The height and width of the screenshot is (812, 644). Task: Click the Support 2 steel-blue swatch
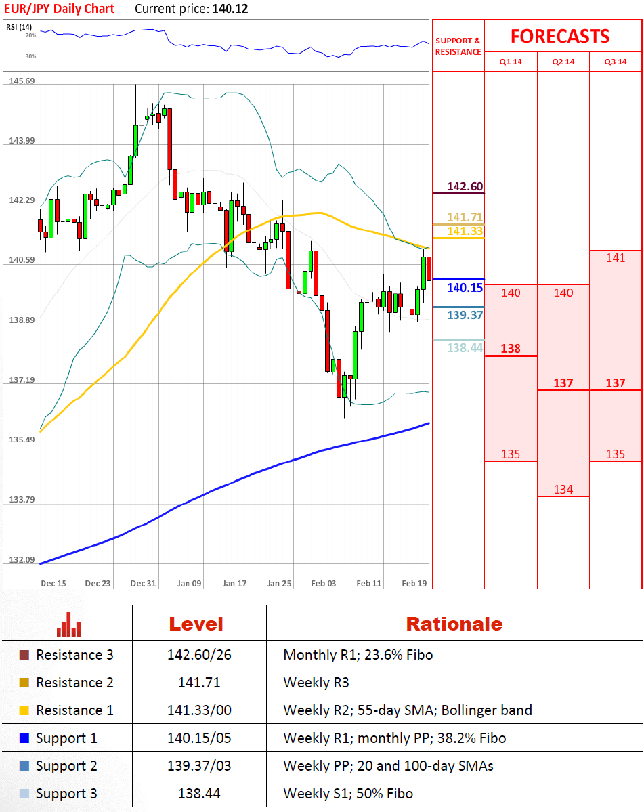(24, 766)
